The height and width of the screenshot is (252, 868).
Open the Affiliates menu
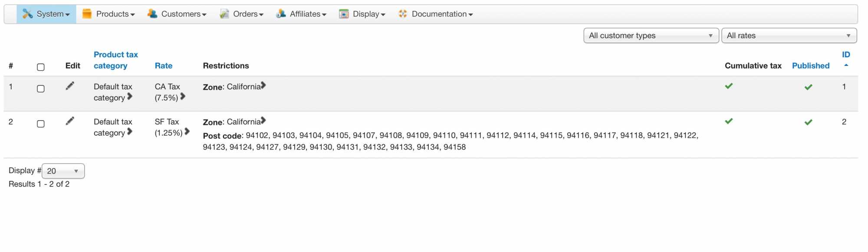click(x=301, y=14)
